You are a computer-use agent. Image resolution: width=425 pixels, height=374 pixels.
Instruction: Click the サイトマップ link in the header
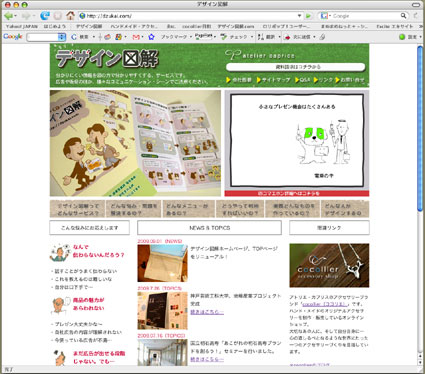273,80
